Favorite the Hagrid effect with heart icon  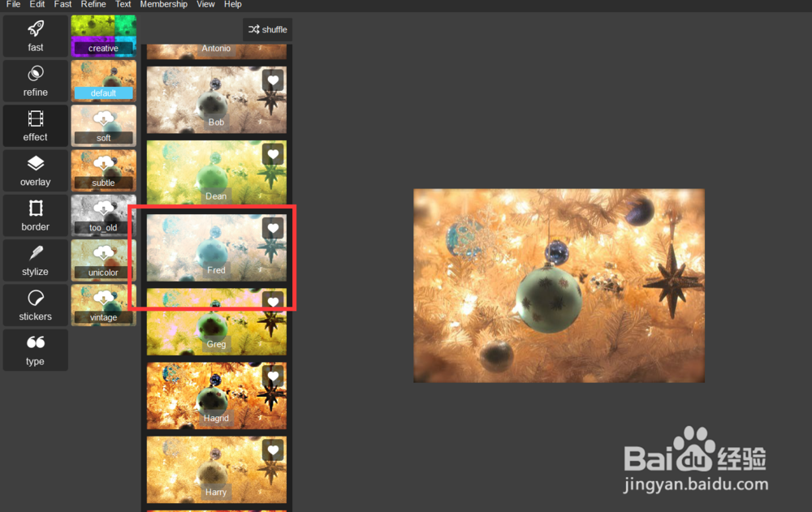[x=273, y=376]
